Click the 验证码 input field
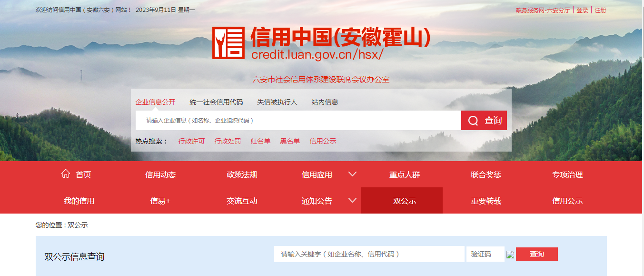 485,254
